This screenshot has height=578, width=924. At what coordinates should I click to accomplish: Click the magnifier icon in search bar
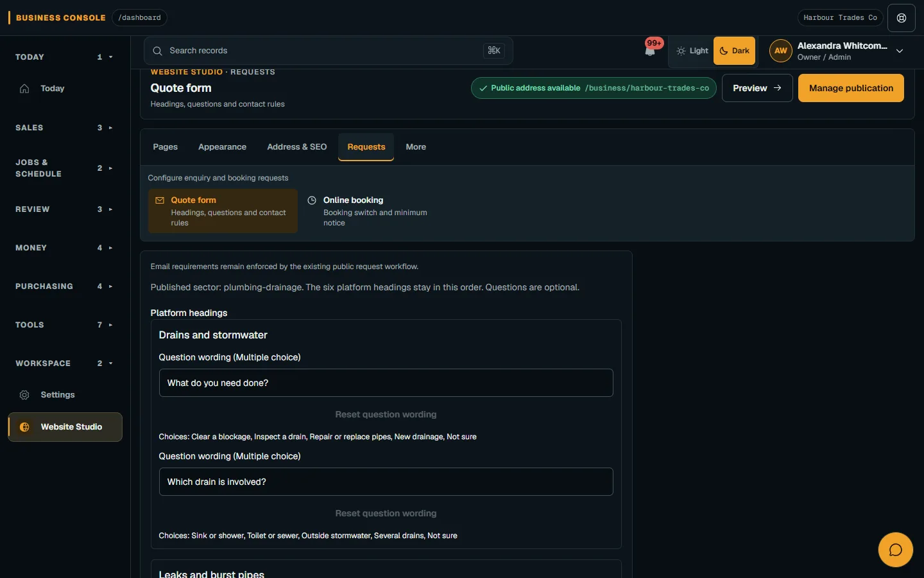point(157,51)
